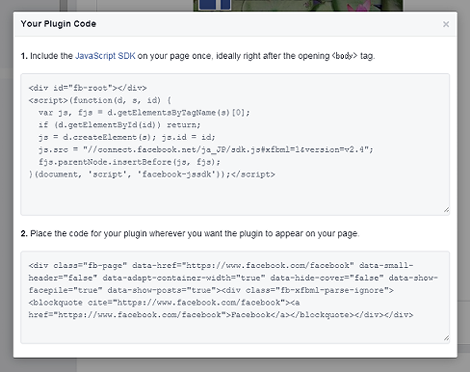Click the 'header="false" data-adapt-container-width' code line
Screen dimensions: 470x372
(233, 278)
